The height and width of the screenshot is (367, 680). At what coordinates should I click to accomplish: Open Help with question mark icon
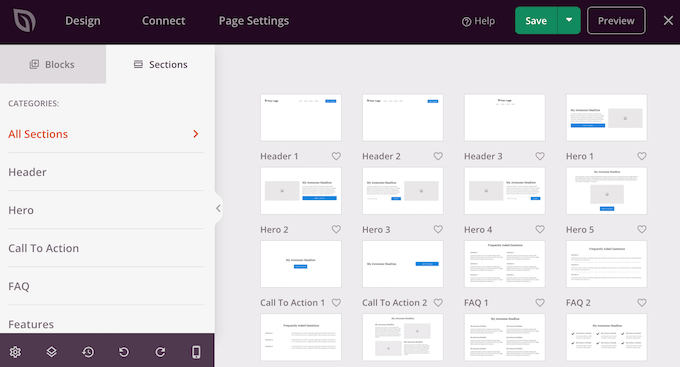[x=478, y=21]
